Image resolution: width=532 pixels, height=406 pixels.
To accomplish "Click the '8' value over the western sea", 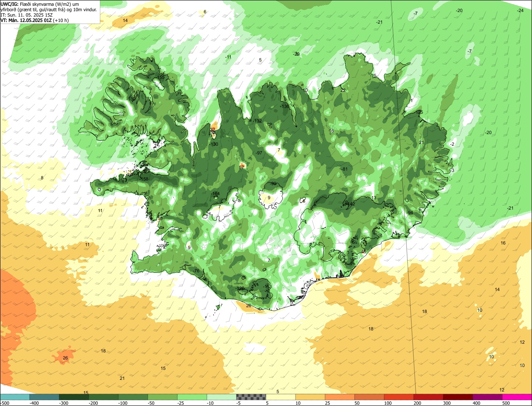I will (x=42, y=178).
